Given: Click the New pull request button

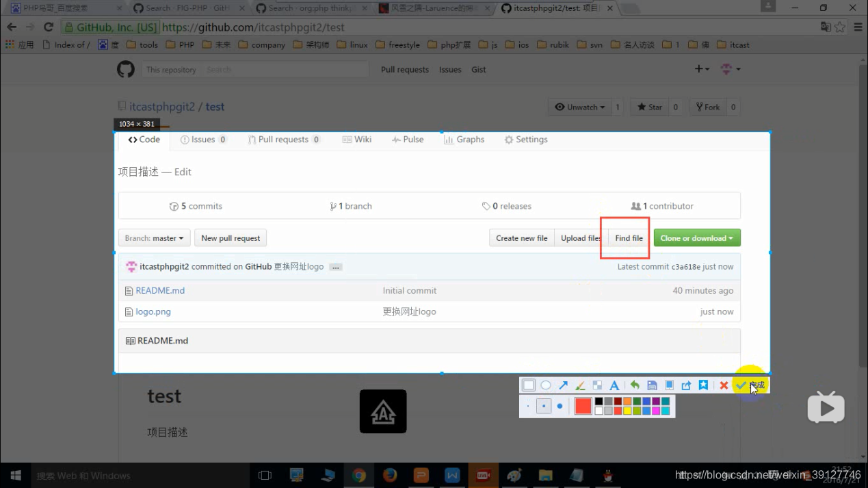Looking at the screenshot, I should pos(231,238).
